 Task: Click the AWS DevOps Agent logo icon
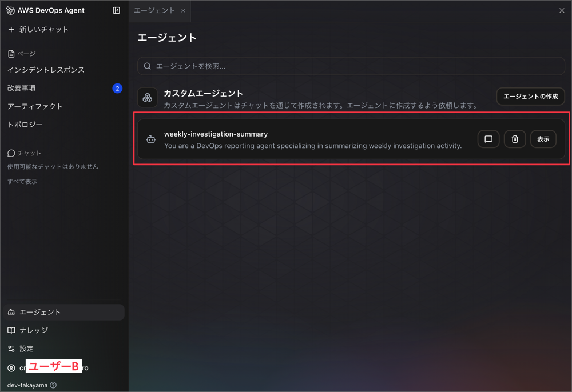[10, 10]
